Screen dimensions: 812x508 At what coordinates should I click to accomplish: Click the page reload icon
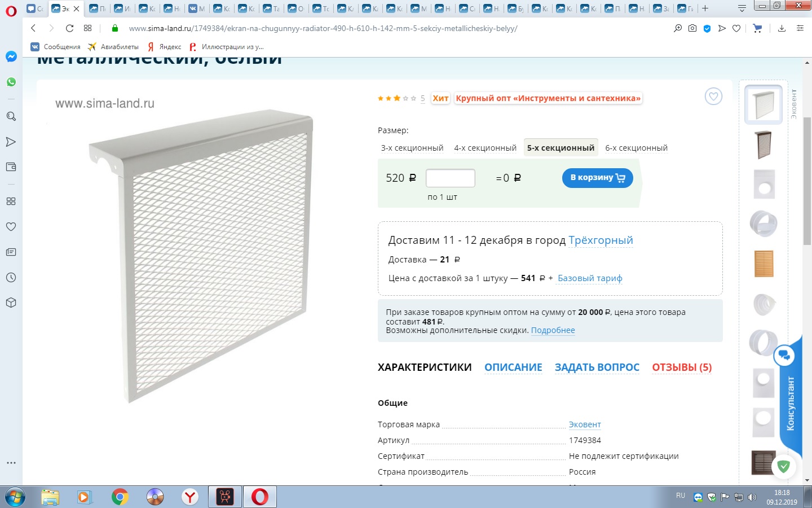(69, 28)
